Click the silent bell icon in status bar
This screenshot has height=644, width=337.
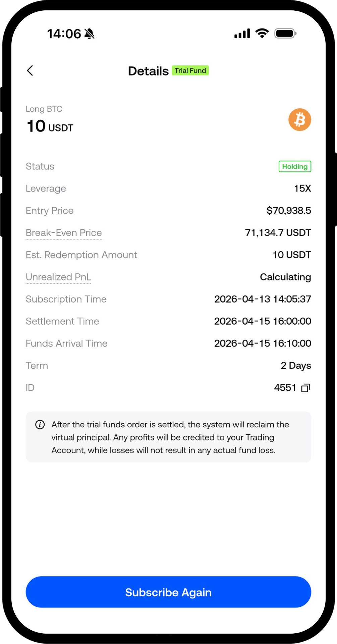coord(90,34)
